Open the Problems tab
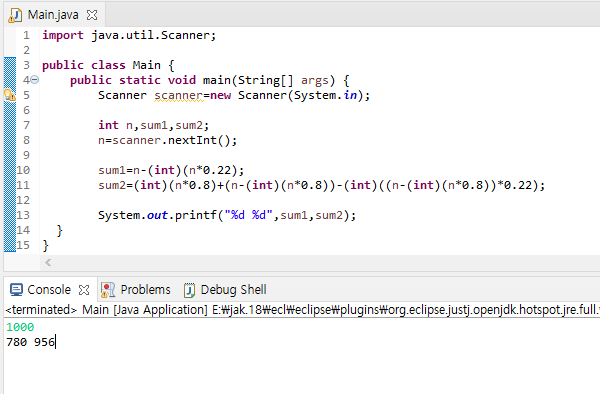This screenshot has height=394, width=600. pyautogui.click(x=145, y=290)
